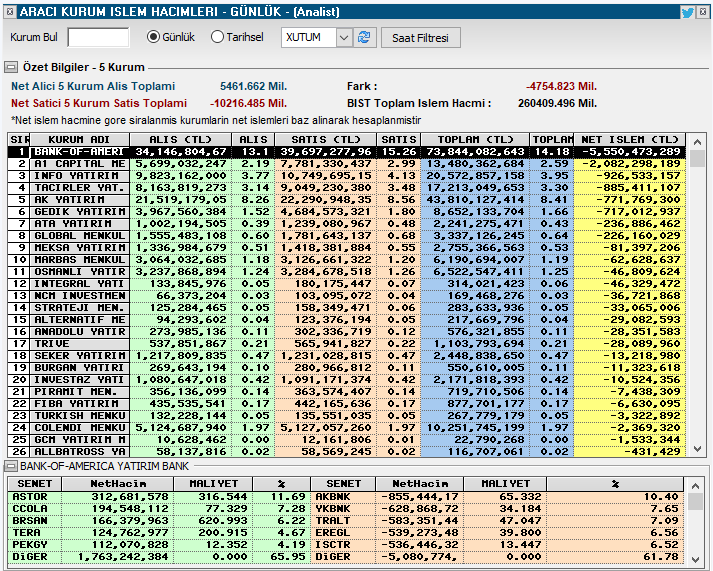Select the ALLBATROSS YA row
The image size is (713, 571).
[346, 452]
